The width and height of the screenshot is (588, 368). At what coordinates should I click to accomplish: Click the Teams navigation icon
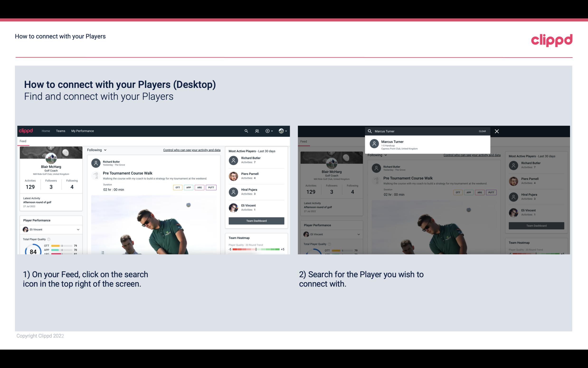point(60,131)
